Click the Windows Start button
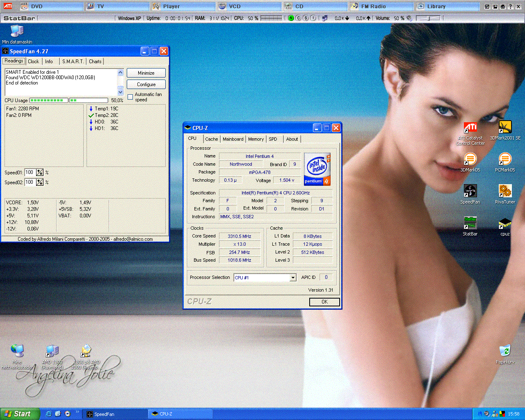 pyautogui.click(x=20, y=414)
